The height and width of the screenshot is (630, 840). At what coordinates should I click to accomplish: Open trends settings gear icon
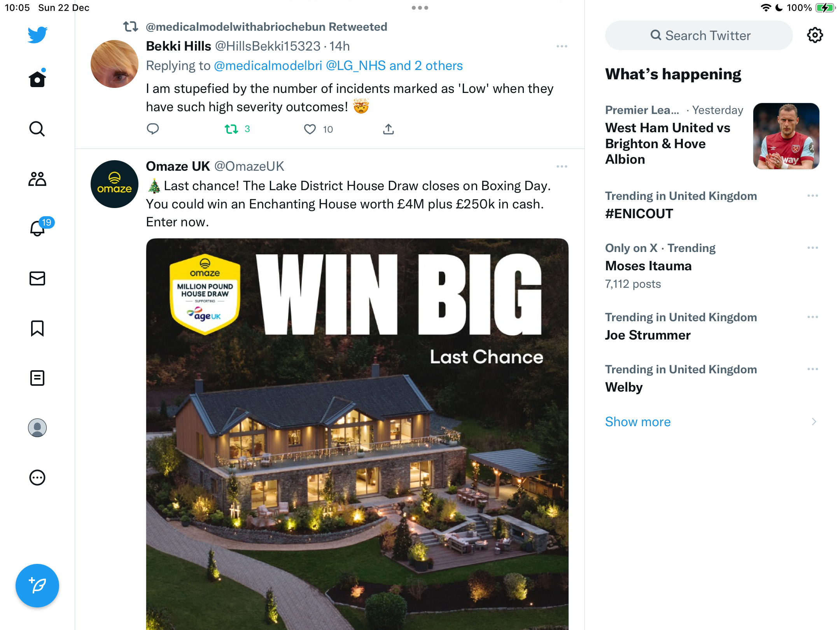pos(815,35)
